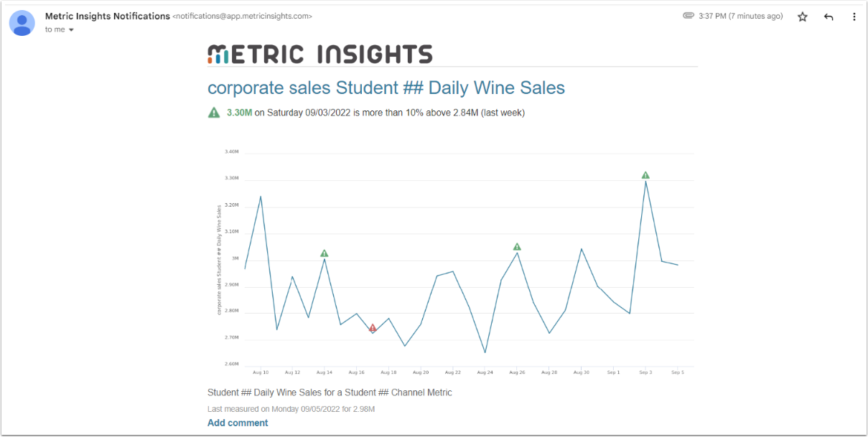Click the sender name Metric Insights Notifications
The width and height of the screenshot is (868, 437).
108,16
